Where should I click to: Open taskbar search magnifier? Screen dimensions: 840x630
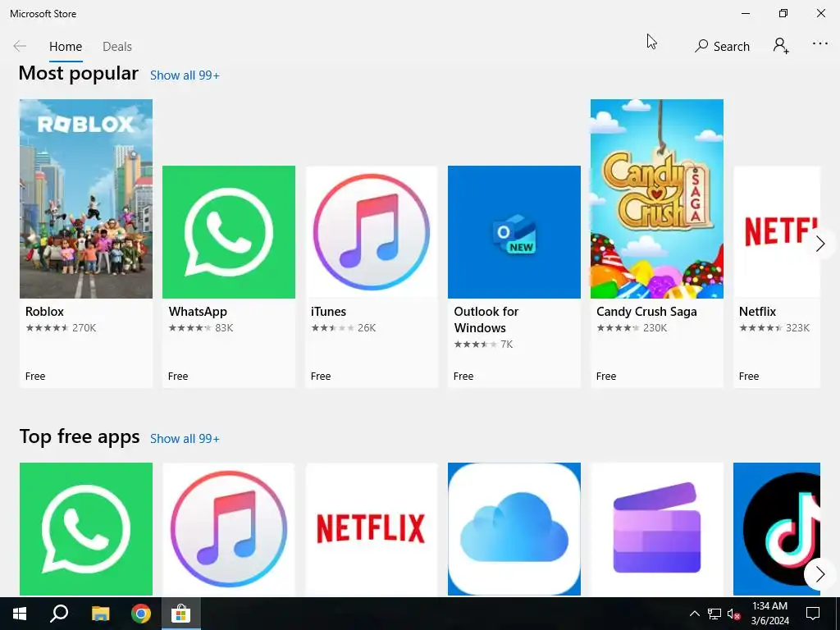point(59,614)
